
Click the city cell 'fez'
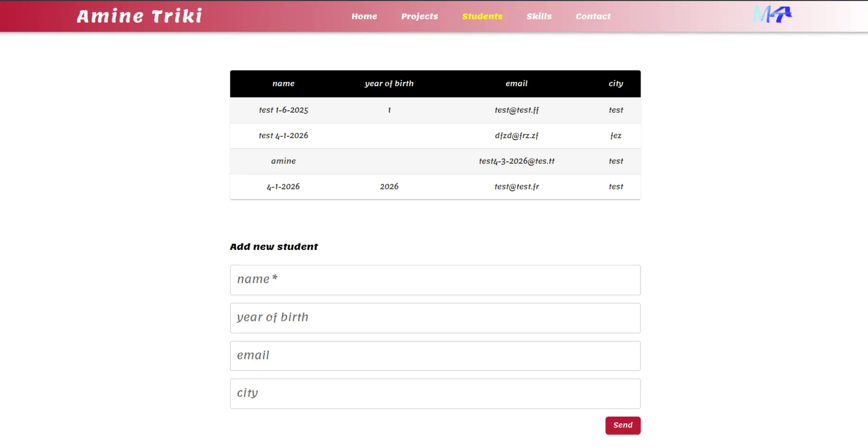[x=616, y=135]
